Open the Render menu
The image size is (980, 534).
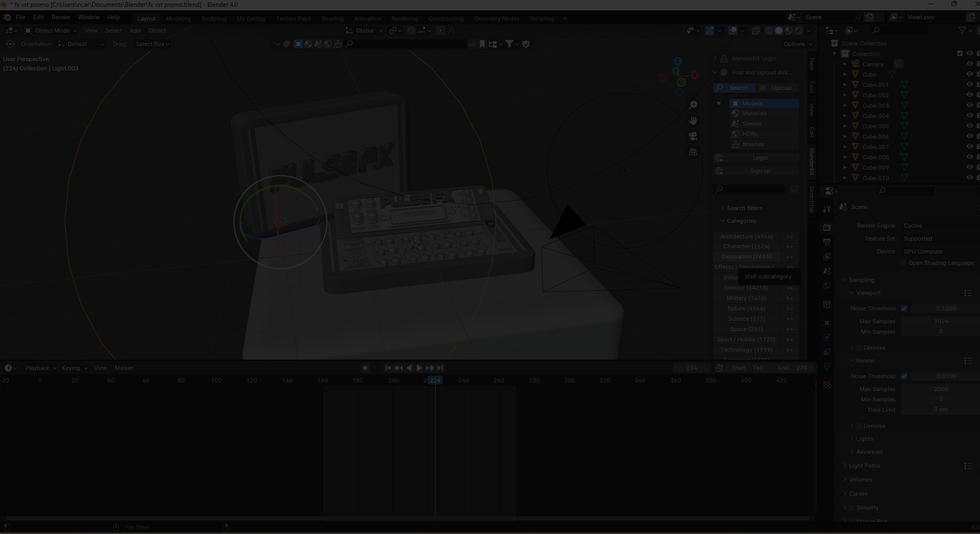[61, 17]
